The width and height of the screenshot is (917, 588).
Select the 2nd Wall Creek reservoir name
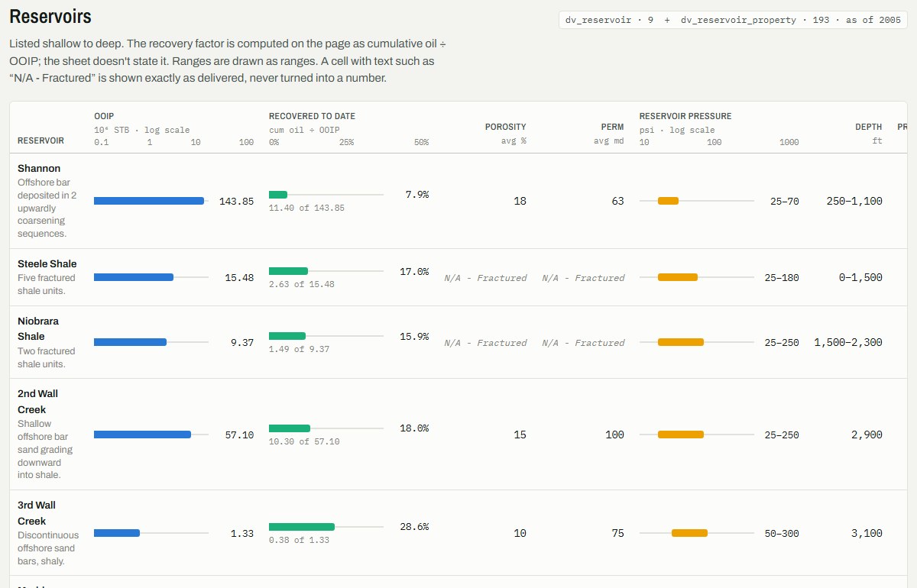(38, 402)
